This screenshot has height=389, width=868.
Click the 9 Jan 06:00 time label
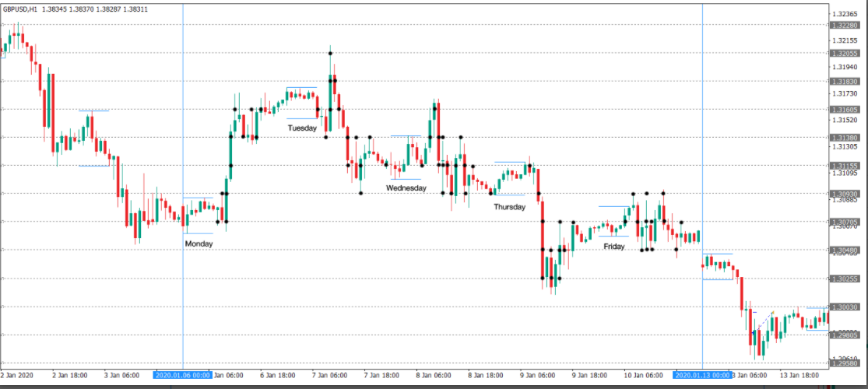537,375
